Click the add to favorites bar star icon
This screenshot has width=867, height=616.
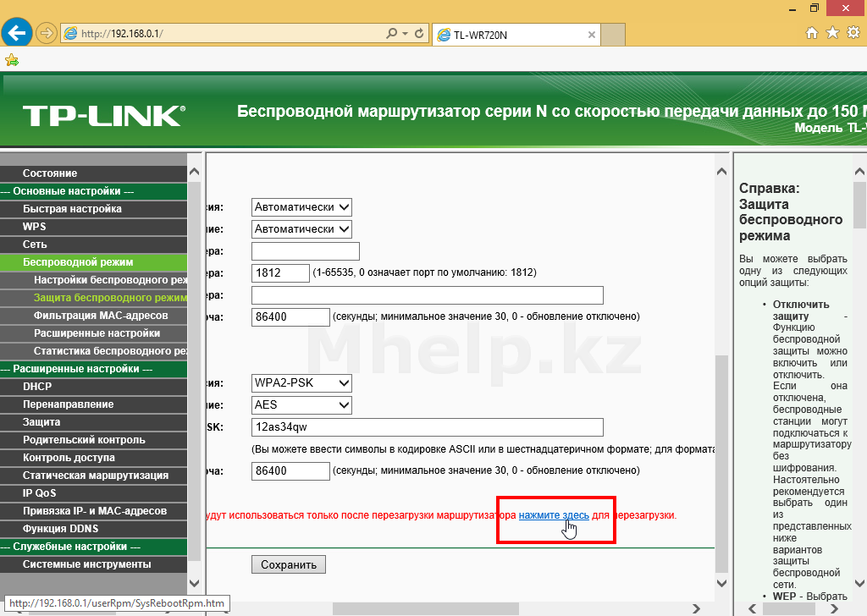point(12,60)
